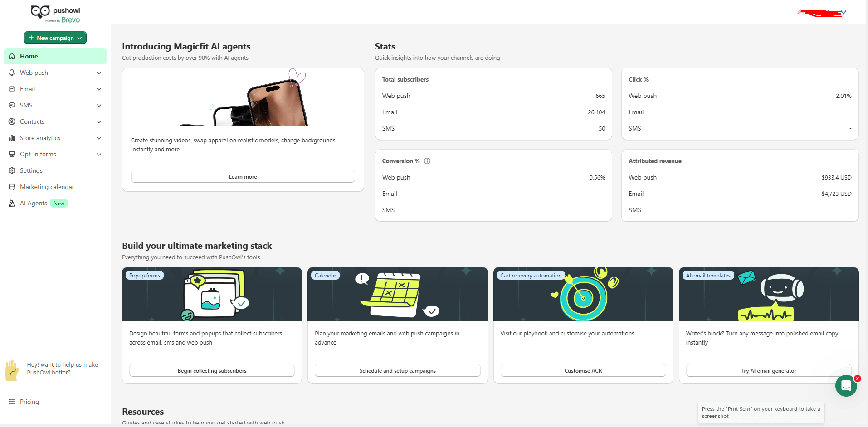Go to Home in sidebar
The height and width of the screenshot is (427, 868).
point(55,56)
